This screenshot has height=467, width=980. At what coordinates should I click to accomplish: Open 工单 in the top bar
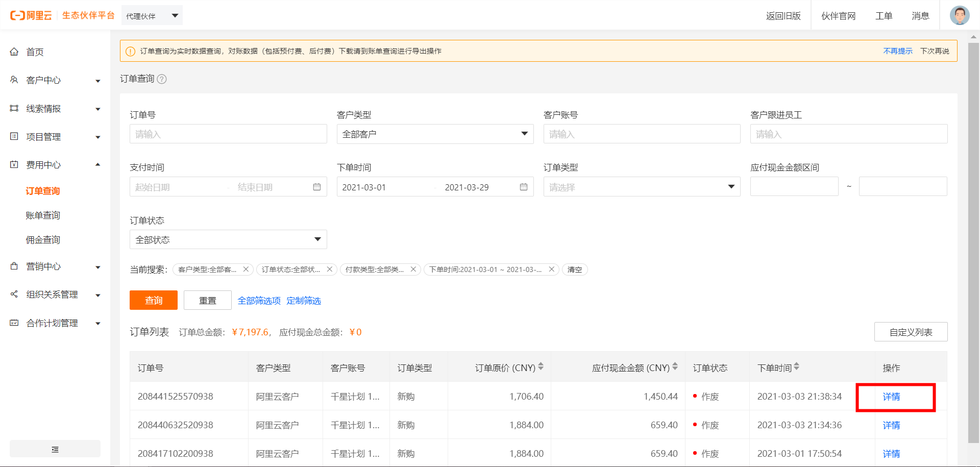[x=884, y=16]
